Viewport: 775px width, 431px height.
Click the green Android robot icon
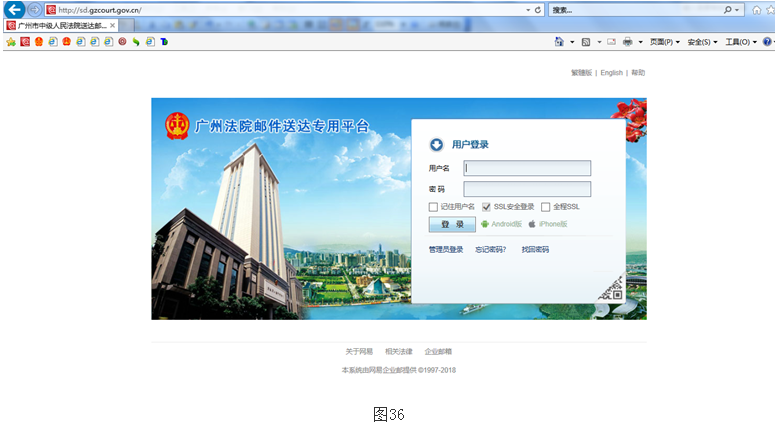pos(485,224)
